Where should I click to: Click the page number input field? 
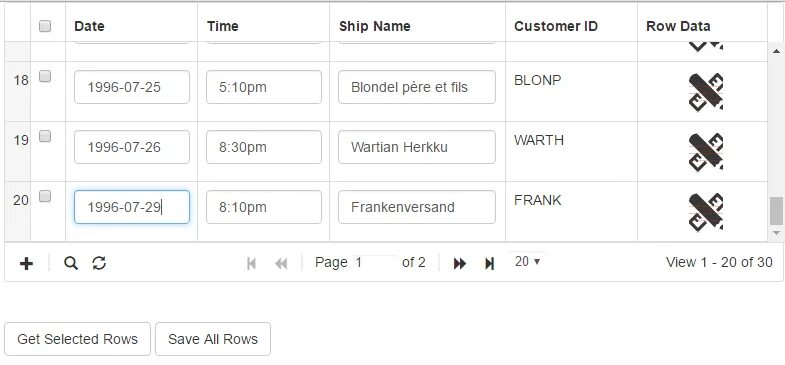(375, 262)
